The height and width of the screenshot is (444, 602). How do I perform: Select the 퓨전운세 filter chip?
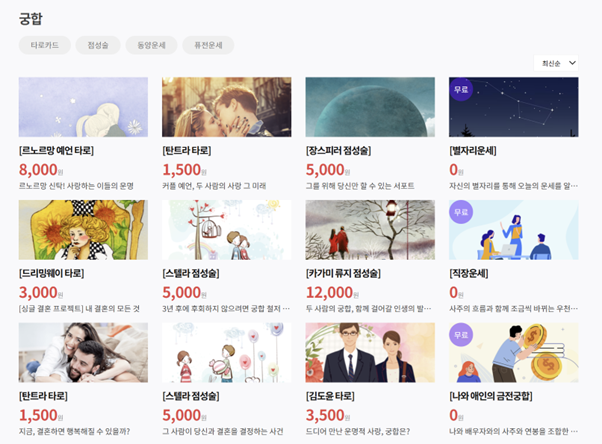tap(208, 45)
